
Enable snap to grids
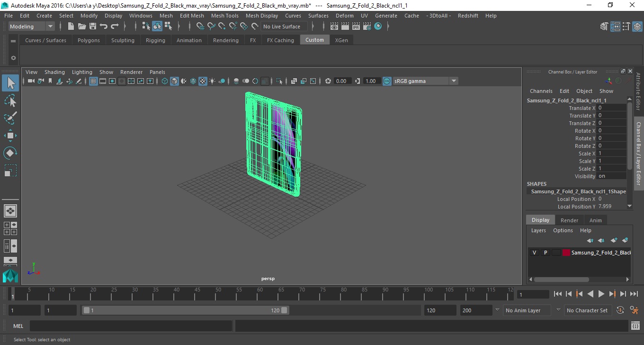[x=200, y=27]
